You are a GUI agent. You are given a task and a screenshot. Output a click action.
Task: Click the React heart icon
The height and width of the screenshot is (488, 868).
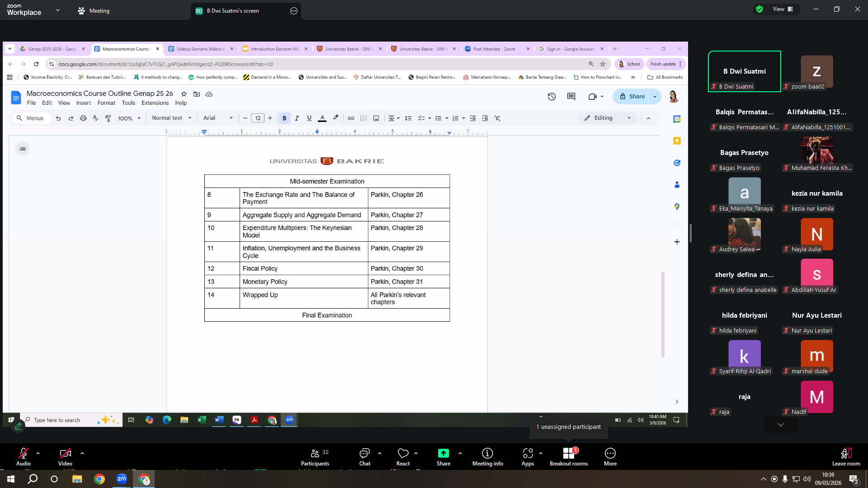[x=403, y=453]
